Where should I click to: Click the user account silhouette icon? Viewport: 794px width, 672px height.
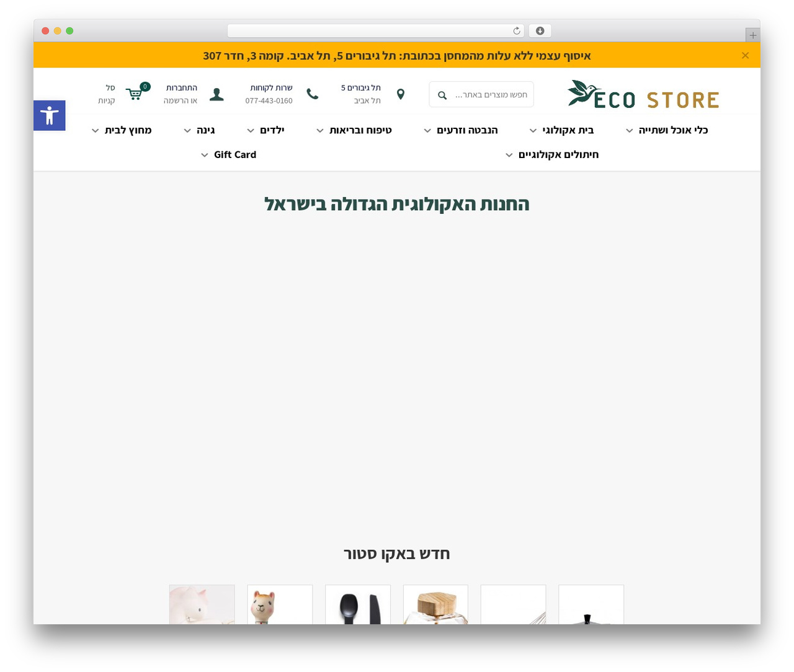216,94
